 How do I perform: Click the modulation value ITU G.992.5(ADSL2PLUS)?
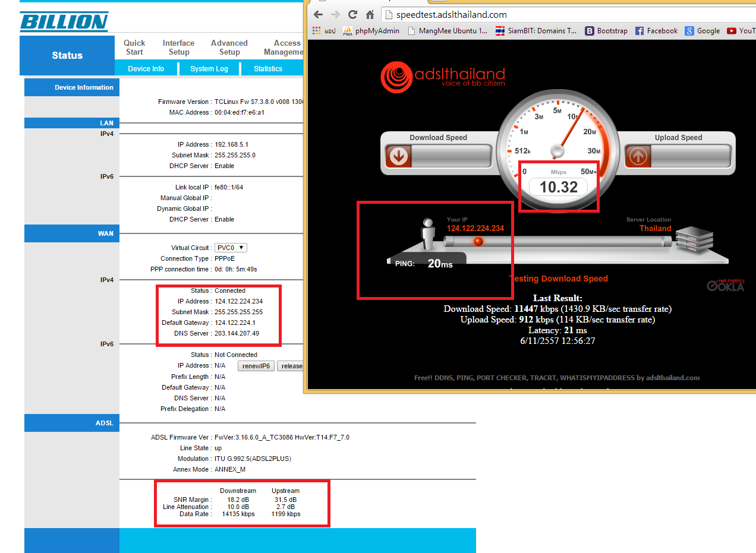(x=253, y=459)
